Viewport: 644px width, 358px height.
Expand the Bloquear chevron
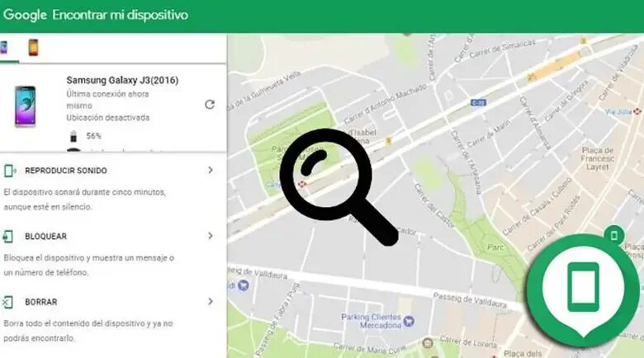pos(211,236)
